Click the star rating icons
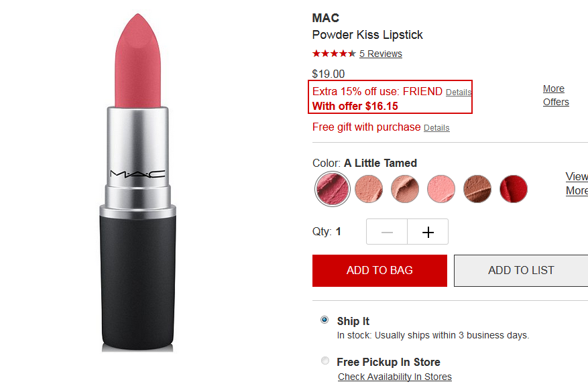Screen dimensions: 588x386 (x=334, y=54)
